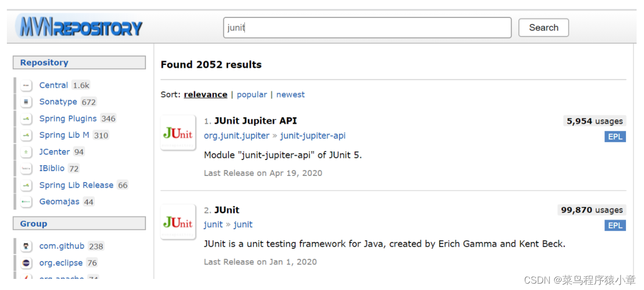This screenshot has height=290, width=644.
Task: Open the JUnit Jupiter API title link
Action: pyautogui.click(x=255, y=121)
